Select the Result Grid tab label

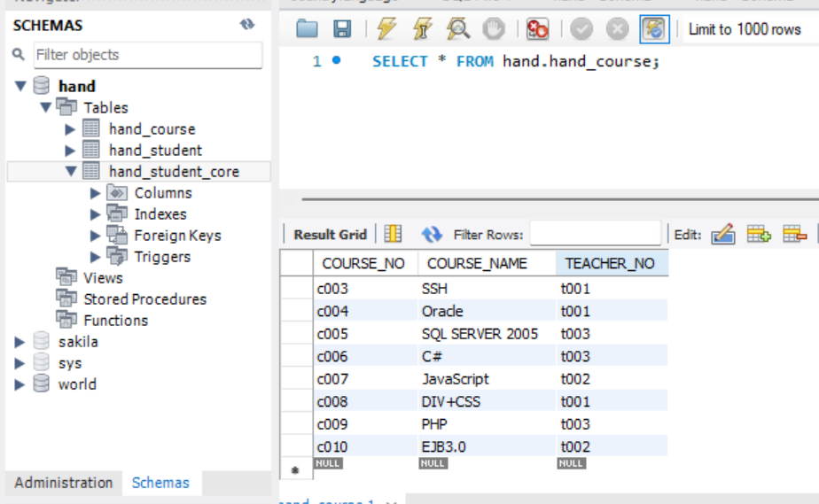coord(330,235)
